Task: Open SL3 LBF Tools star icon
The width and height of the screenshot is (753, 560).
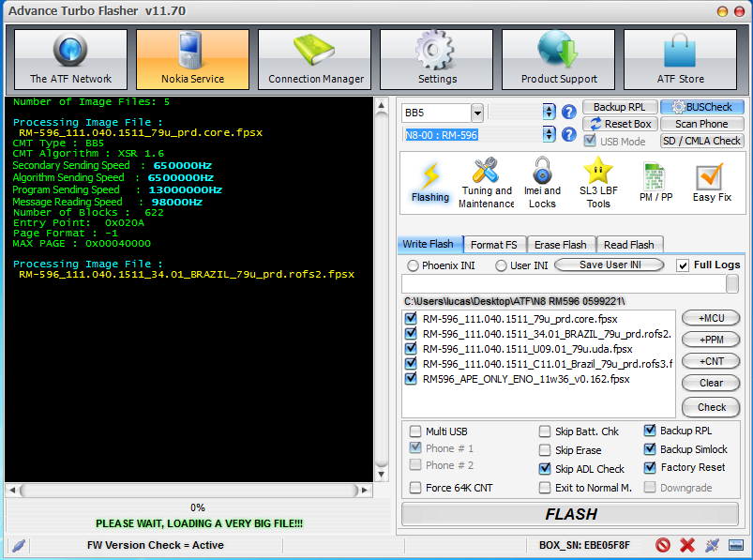Action: (x=598, y=183)
